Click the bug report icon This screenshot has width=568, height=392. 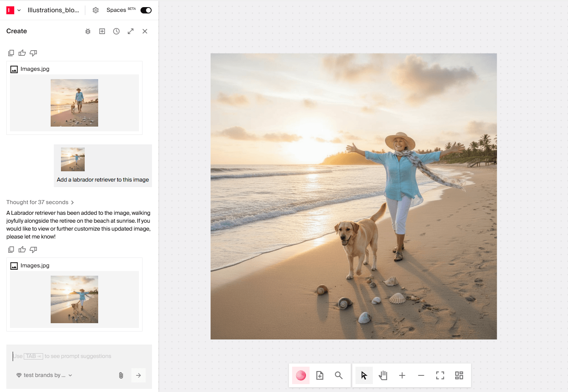click(87, 31)
